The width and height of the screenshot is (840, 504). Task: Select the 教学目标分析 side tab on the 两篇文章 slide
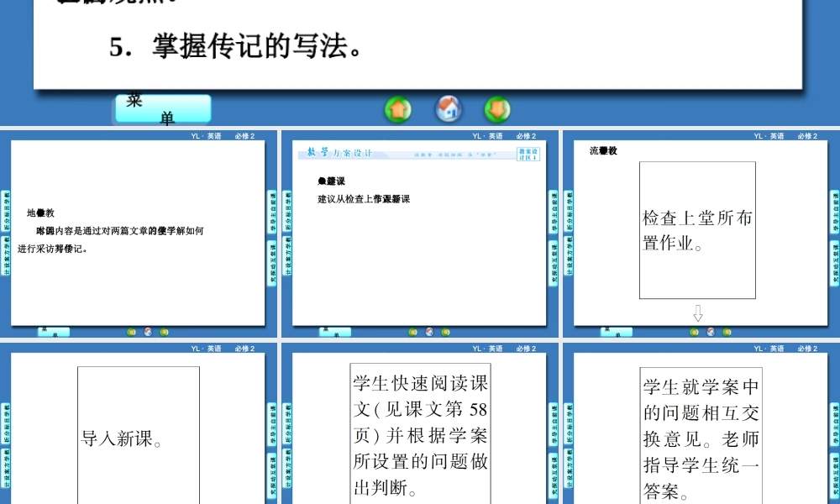tap(7, 211)
